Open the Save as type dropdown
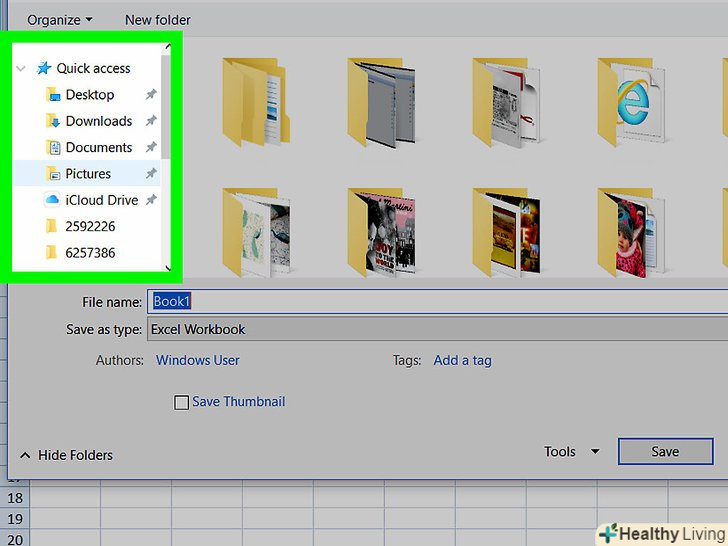This screenshot has width=728, height=546. pyautogui.click(x=438, y=329)
